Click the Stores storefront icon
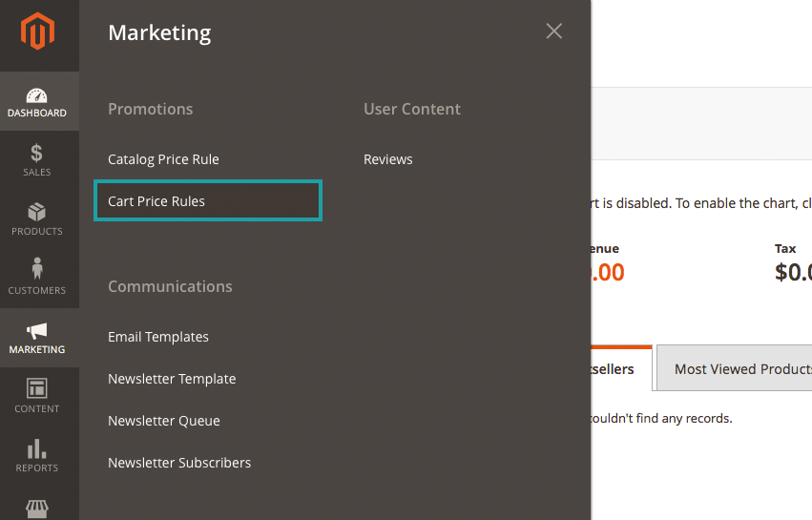Screen dimensions: 812x520 pyautogui.click(x=37, y=509)
